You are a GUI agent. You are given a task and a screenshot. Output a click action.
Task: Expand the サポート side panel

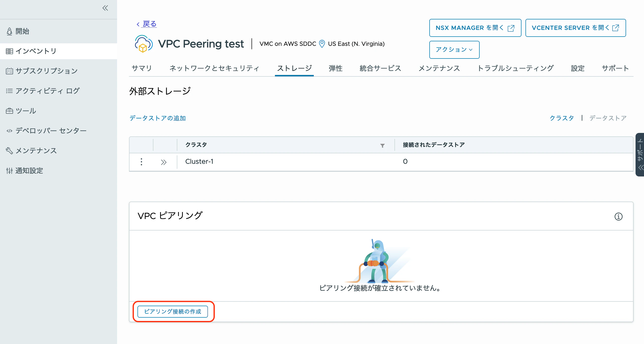640,155
